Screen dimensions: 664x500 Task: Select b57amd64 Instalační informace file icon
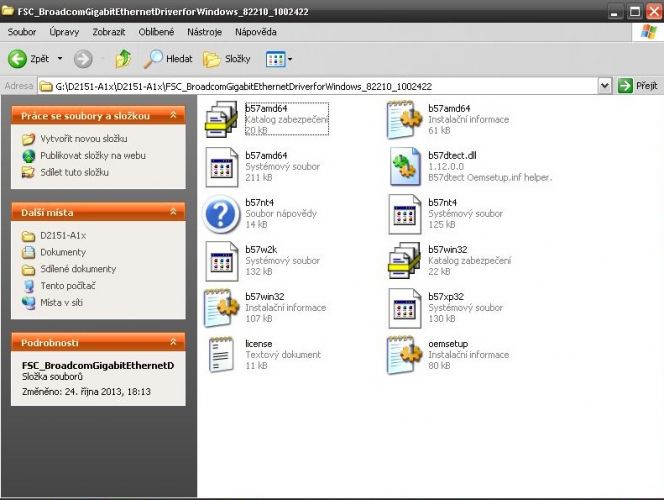[405, 119]
